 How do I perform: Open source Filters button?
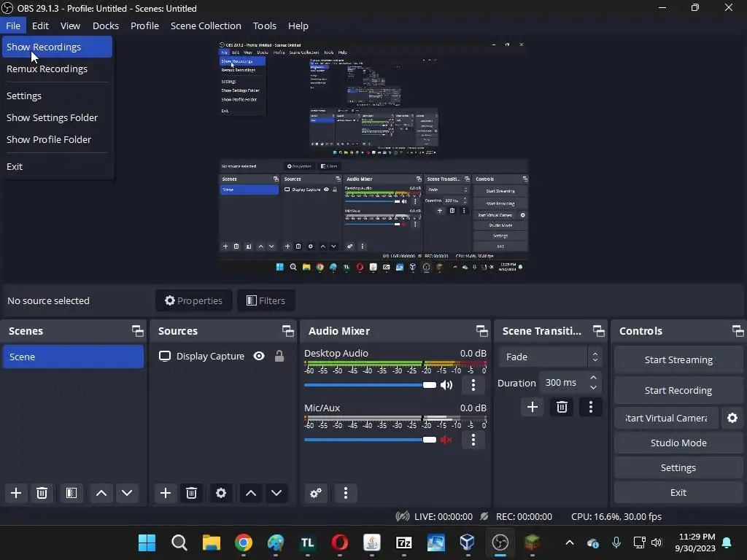pyautogui.click(x=266, y=300)
